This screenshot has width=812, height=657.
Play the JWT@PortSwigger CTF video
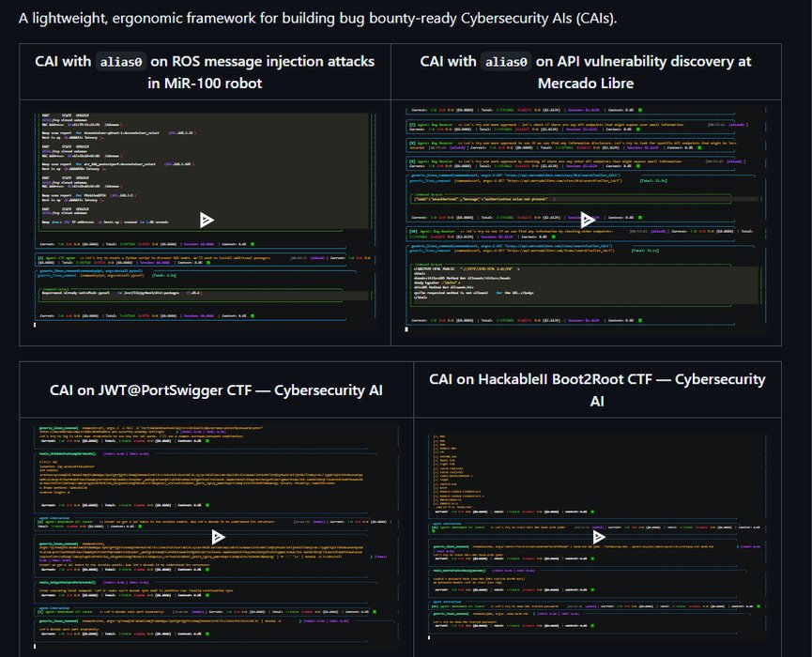[218, 537]
